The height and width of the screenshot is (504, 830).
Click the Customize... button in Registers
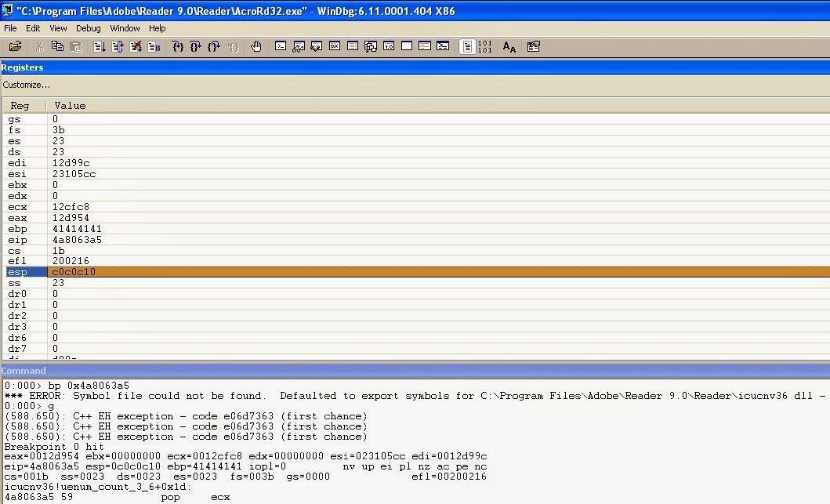(x=26, y=85)
